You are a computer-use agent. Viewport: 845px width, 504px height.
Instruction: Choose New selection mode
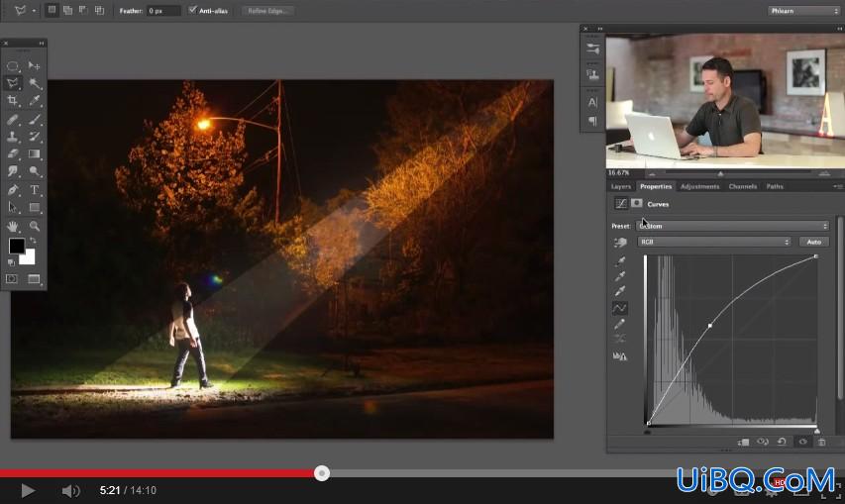coord(52,10)
